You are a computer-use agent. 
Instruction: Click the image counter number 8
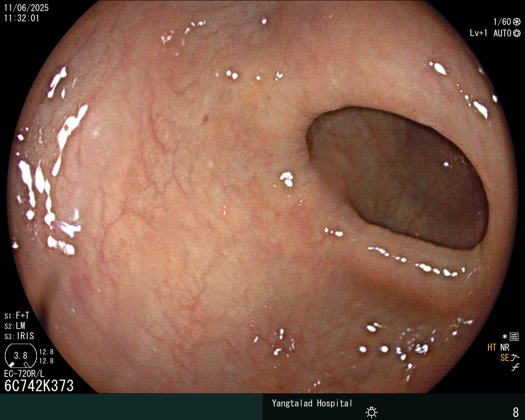click(x=516, y=412)
